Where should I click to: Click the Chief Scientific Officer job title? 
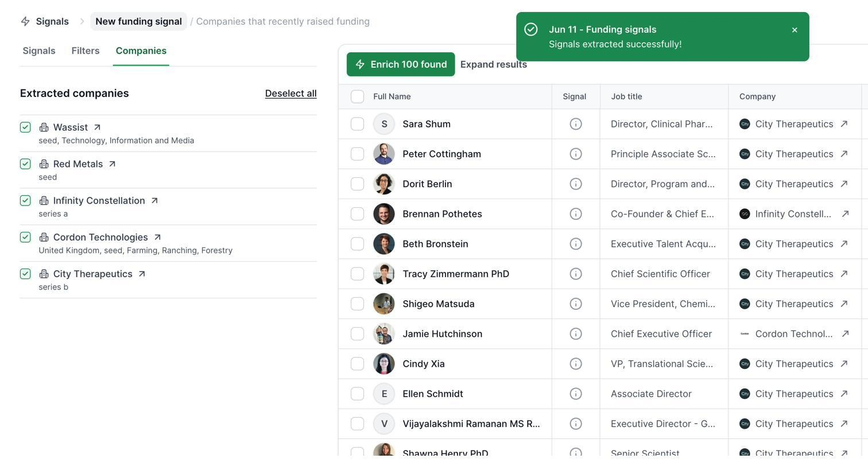point(660,274)
